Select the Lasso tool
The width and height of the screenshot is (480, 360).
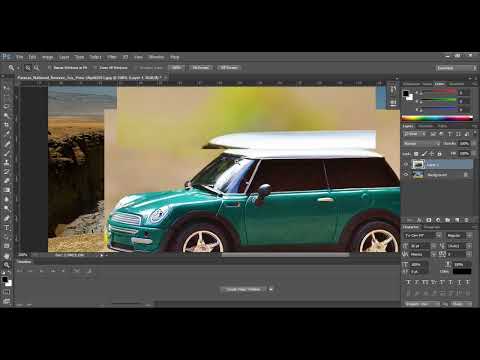click(x=6, y=106)
